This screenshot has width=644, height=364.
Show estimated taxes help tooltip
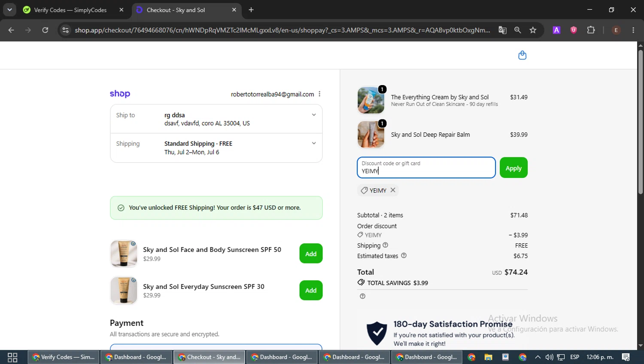(x=404, y=256)
